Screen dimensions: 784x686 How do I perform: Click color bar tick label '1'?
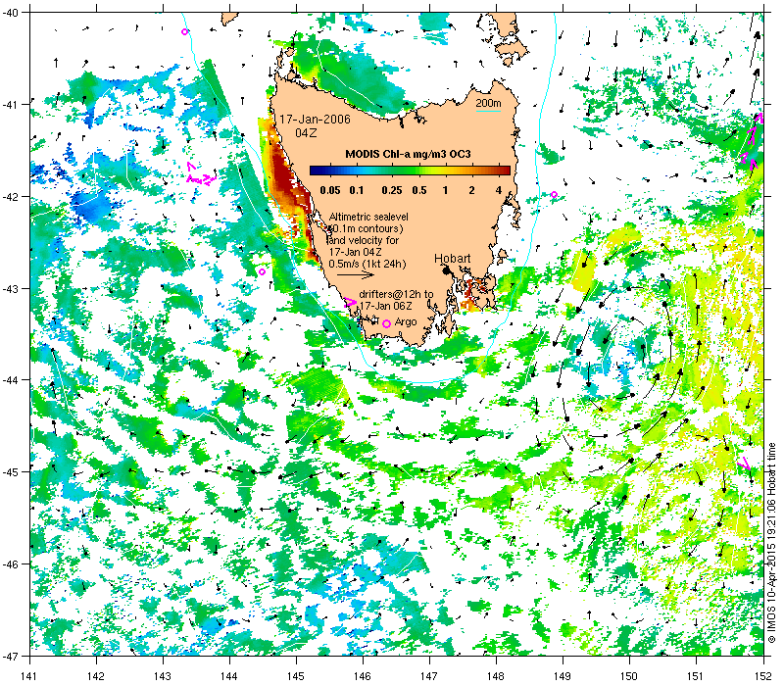click(x=445, y=190)
